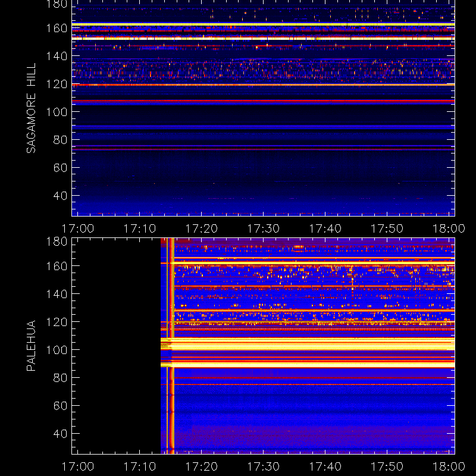This screenshot has width=476, height=476.
Task: Choose the 17:10 time label under the Palehua plot
Action: click(140, 466)
